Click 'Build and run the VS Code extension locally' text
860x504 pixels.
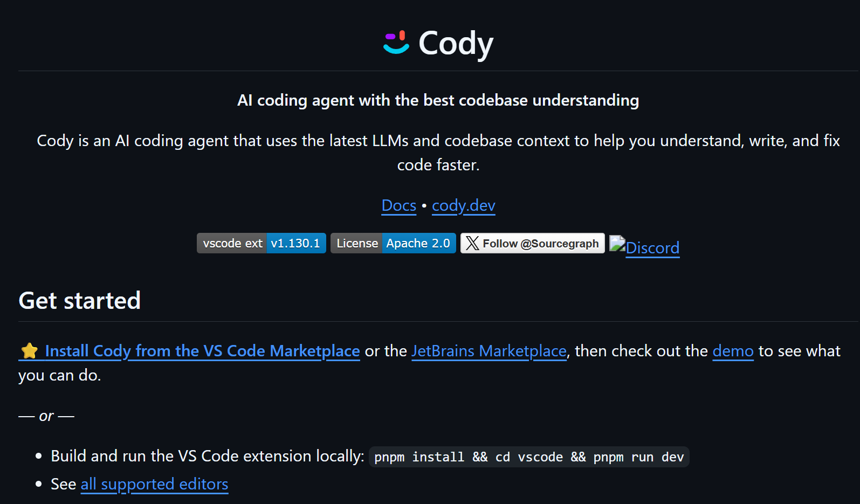pos(208,456)
